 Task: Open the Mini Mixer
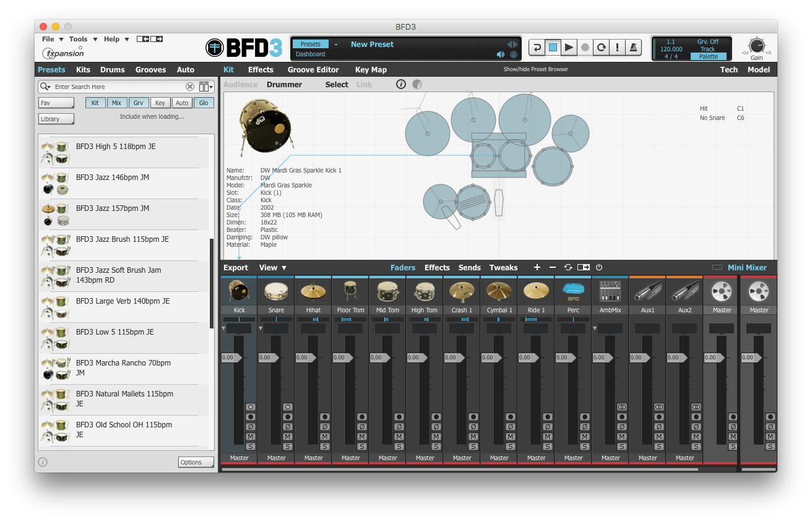747,268
